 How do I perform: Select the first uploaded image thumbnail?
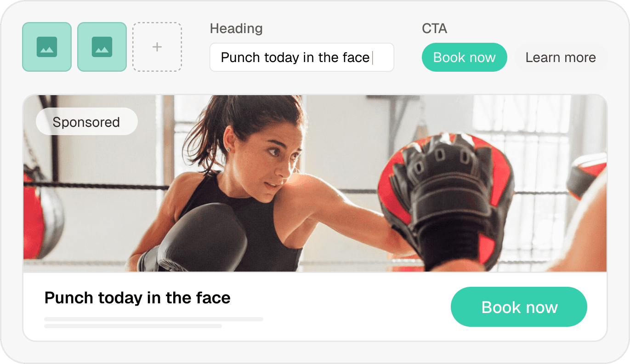[x=47, y=47]
